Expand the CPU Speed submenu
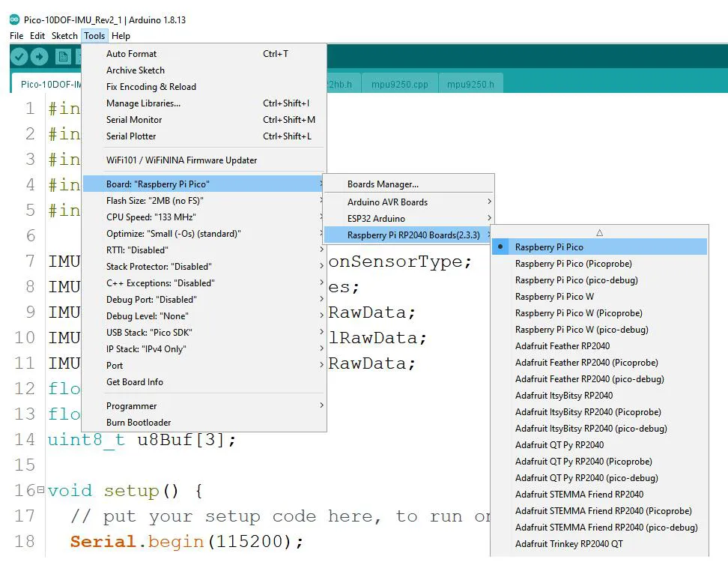728x568 pixels. (x=204, y=217)
